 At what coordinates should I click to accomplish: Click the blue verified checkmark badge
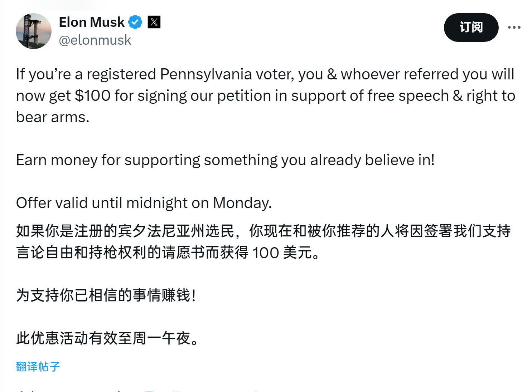(x=135, y=22)
